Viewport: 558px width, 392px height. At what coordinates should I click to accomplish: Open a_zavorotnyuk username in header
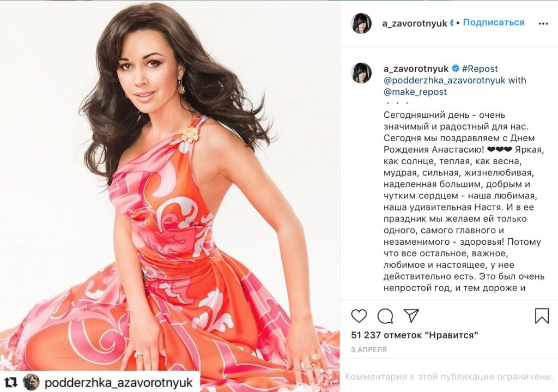(414, 23)
